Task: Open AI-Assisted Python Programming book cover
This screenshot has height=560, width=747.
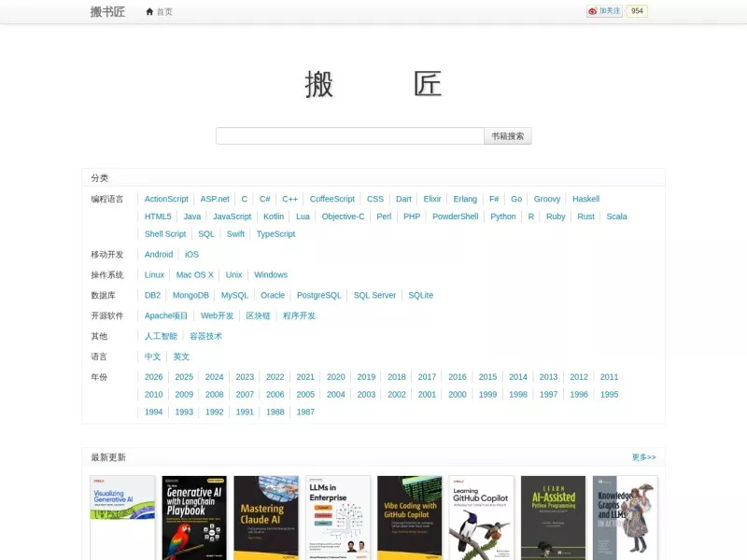Action: [x=553, y=518]
